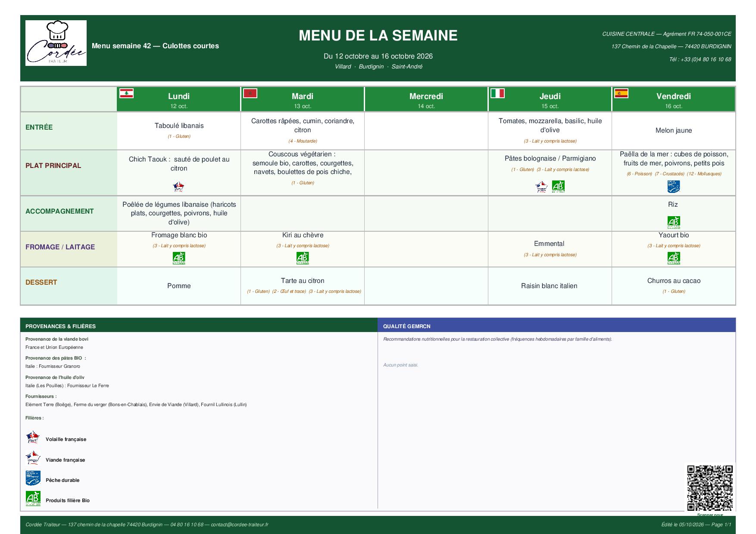Click the Moroccan flag in Mardi header
Image resolution: width=756 pixels, height=534 pixels.
click(x=250, y=93)
